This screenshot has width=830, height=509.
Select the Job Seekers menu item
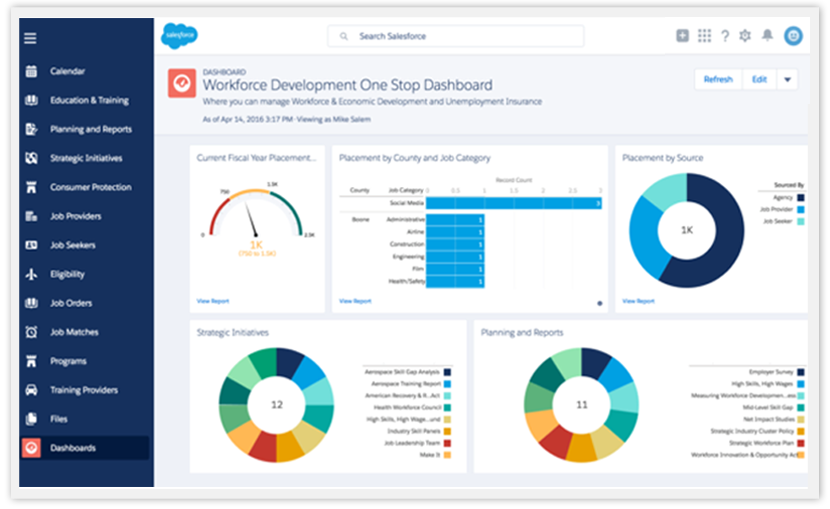click(x=73, y=245)
